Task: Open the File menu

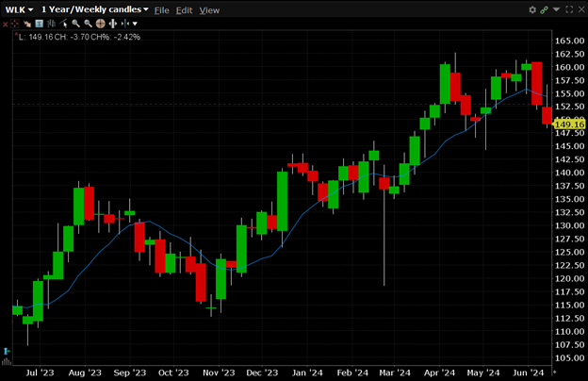Action: (162, 10)
